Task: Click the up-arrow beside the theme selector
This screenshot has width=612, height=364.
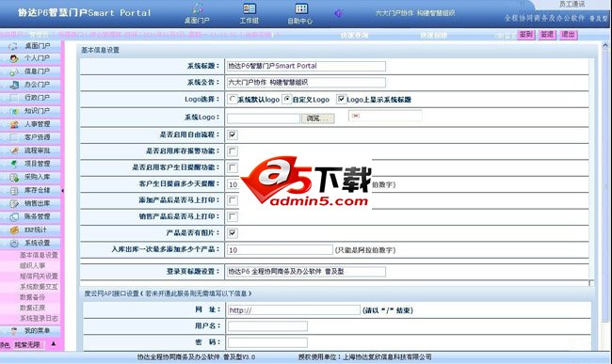Action: (54, 344)
